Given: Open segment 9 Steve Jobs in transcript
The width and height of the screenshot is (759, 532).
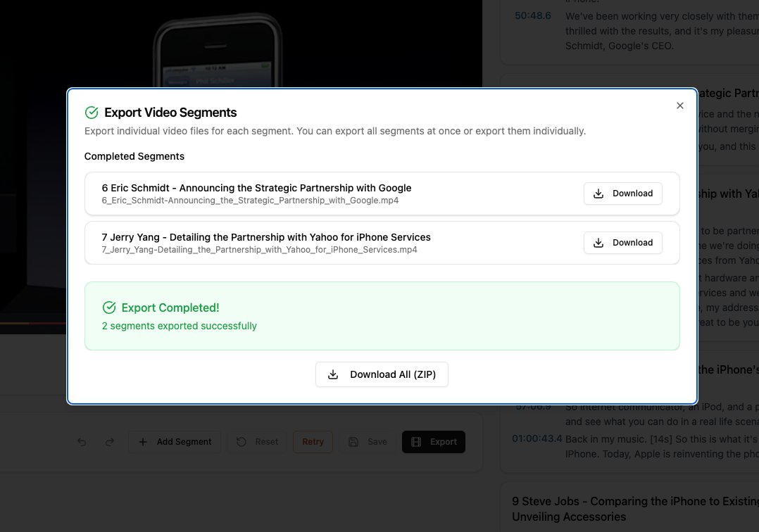Looking at the screenshot, I should pyautogui.click(x=635, y=509).
